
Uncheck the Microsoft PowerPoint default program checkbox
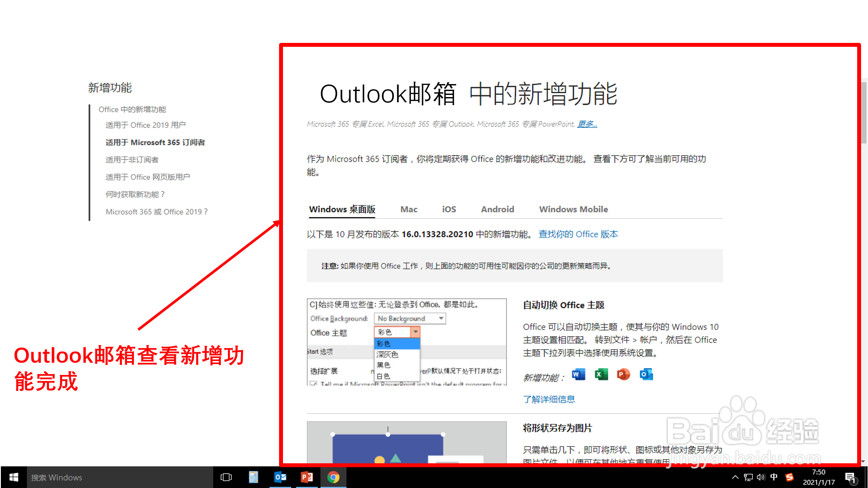313,385
